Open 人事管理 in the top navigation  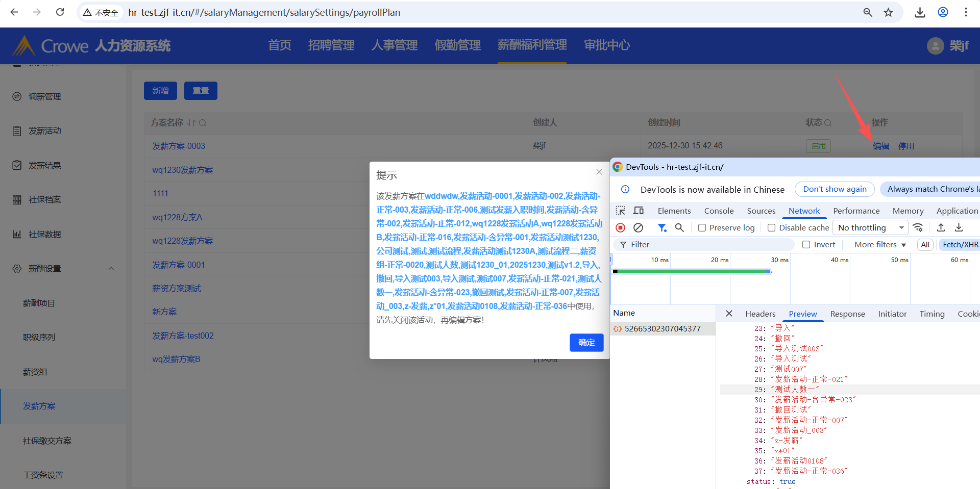(395, 45)
